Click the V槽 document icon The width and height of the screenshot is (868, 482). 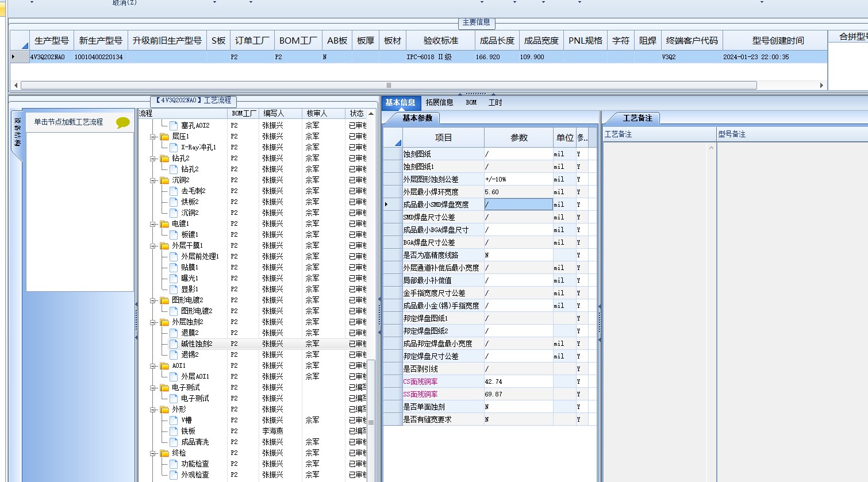[x=174, y=420]
